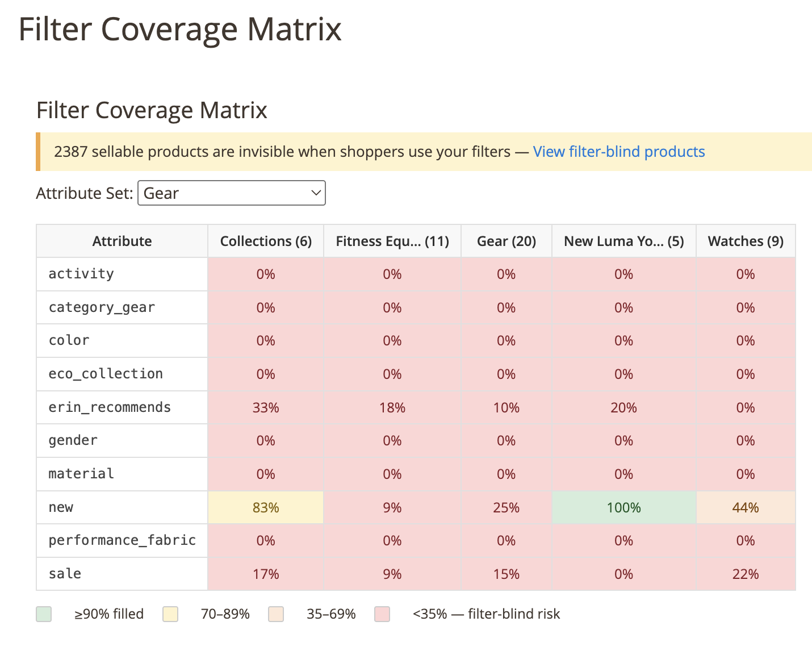812x659 pixels.
Task: Select the Watches (9) column header
Action: point(745,241)
